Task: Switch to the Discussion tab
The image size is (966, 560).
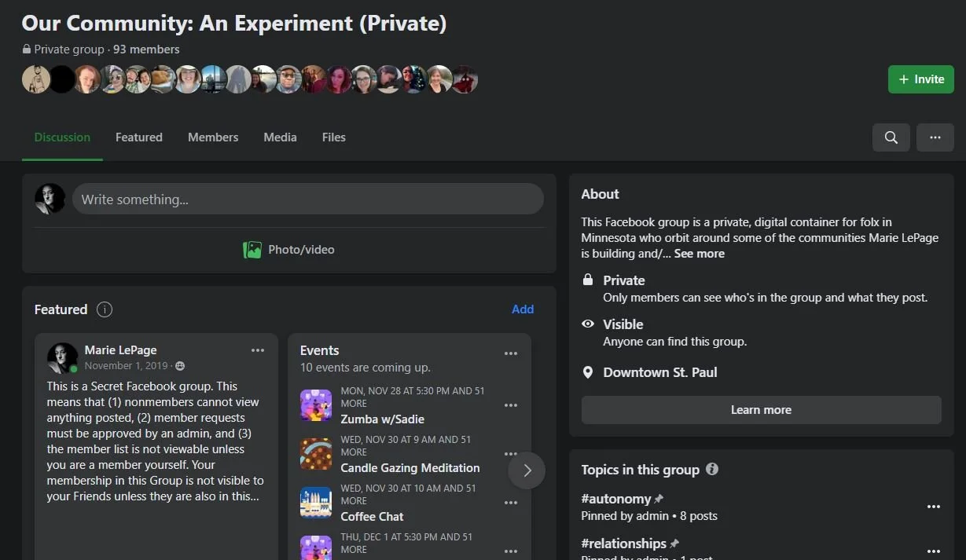Action: [x=62, y=137]
